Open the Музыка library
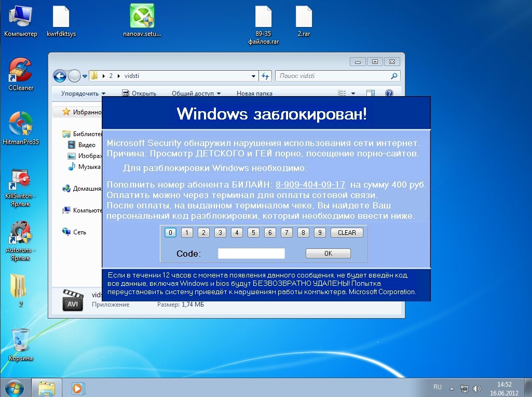532x397 pixels. 84,167
